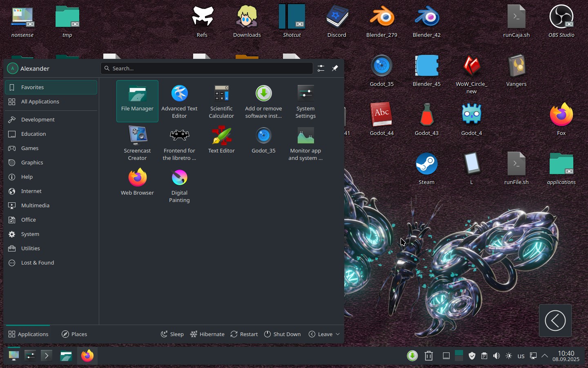Launch Godot_35 from the app menu
This screenshot has width=588, height=368.
[x=263, y=141]
